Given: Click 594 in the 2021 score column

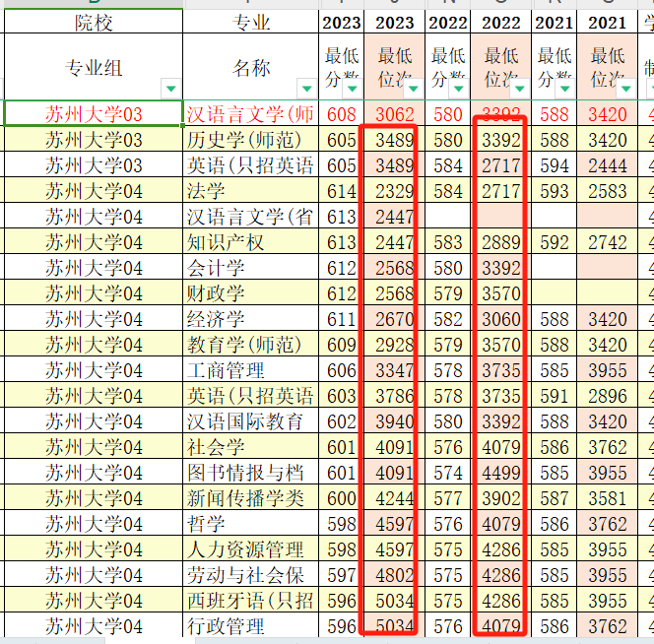Looking at the screenshot, I should (555, 165).
